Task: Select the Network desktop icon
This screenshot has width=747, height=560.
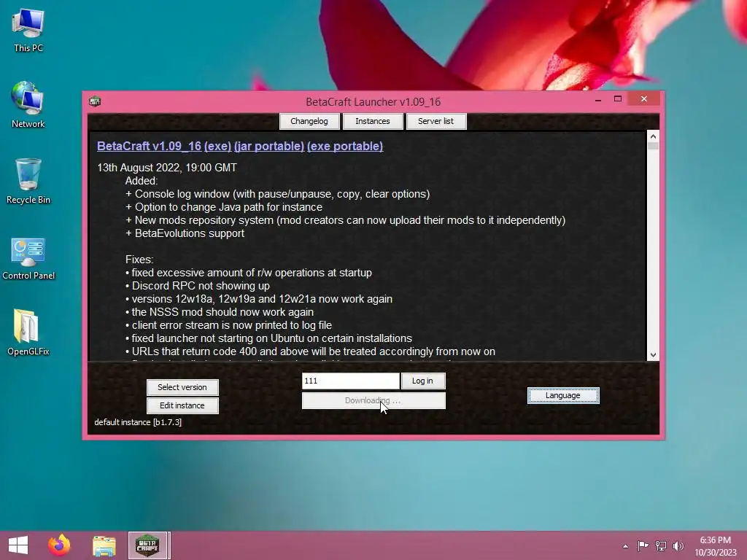Action: 28,105
